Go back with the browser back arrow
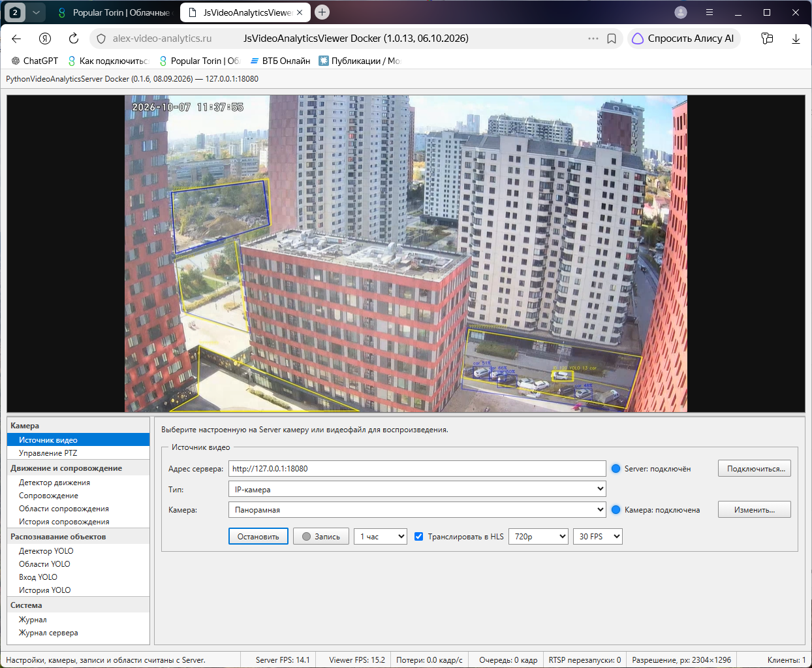 pos(16,39)
